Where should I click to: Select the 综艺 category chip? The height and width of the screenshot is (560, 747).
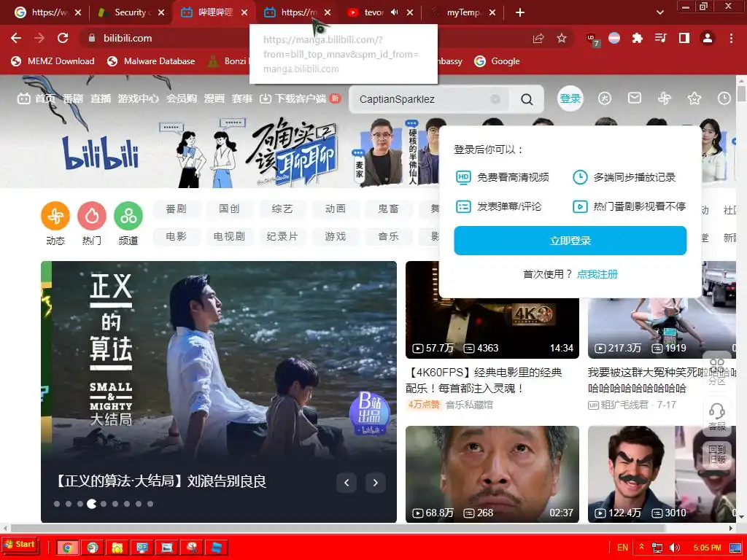tap(282, 209)
